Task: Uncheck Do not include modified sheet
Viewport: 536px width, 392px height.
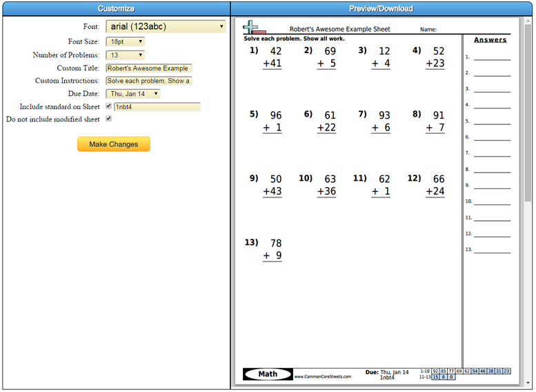Action: [x=109, y=119]
